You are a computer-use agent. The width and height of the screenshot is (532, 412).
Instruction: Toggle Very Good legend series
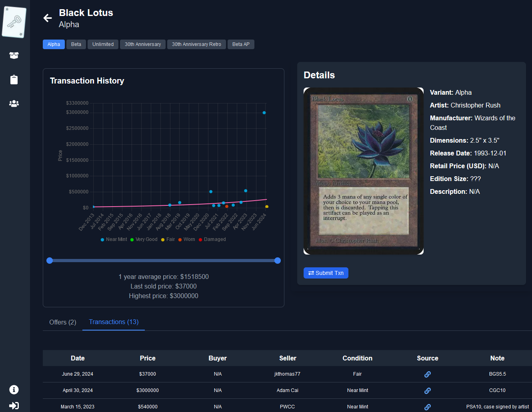tap(144, 239)
